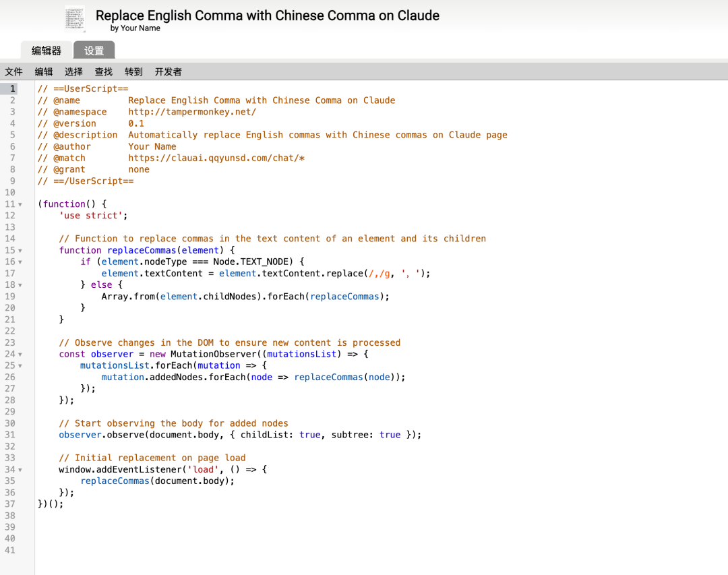728x575 pixels.
Task: Click 'MutationObserver' on line 24
Action: coord(213,354)
